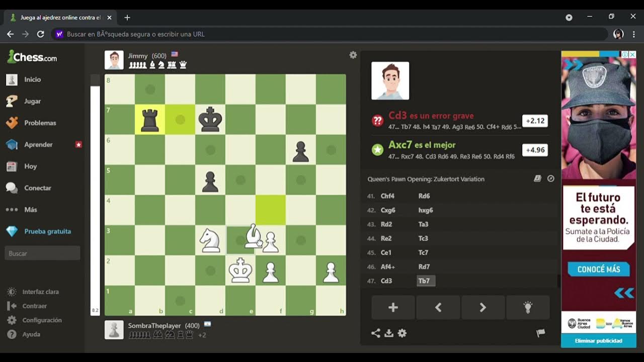644x362 pixels.
Task: Click the resign flag icon
Action: point(541,333)
